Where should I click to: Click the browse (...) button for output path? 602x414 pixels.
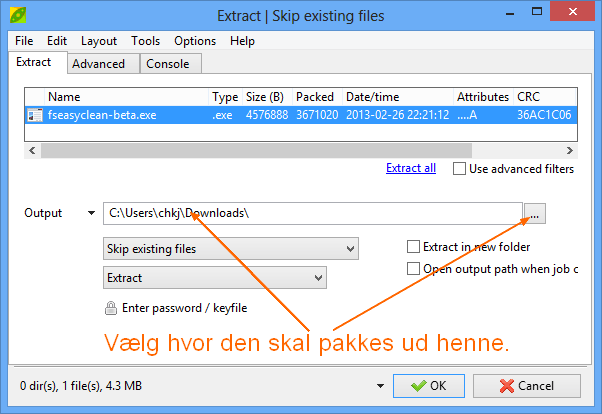(534, 213)
